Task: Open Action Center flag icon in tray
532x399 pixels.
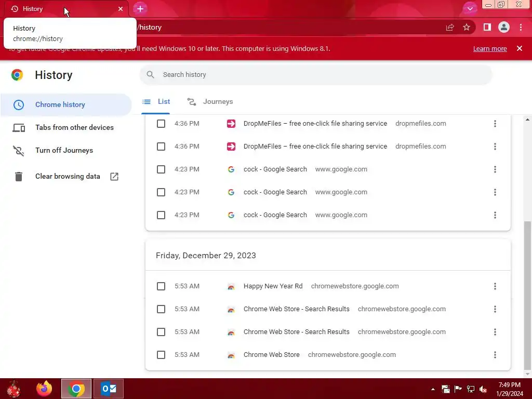Action: click(x=458, y=389)
